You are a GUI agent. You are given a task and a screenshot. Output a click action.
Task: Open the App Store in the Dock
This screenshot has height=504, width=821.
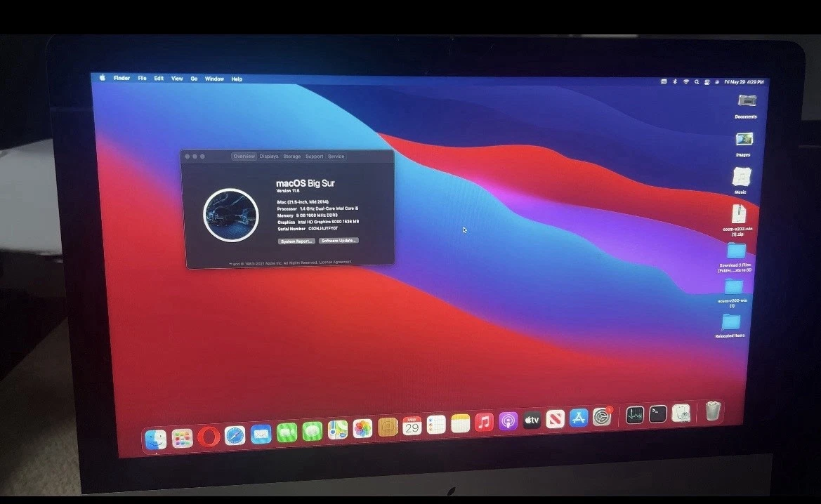(x=579, y=418)
